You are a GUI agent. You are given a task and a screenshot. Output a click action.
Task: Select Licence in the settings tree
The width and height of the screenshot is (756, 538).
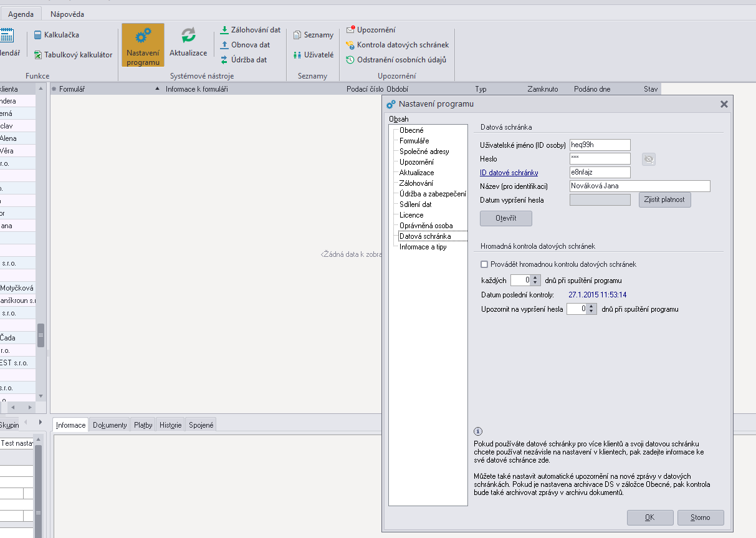(x=411, y=215)
